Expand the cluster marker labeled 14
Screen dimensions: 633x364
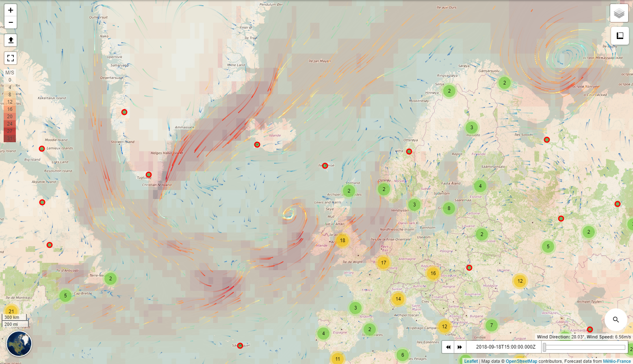click(398, 299)
